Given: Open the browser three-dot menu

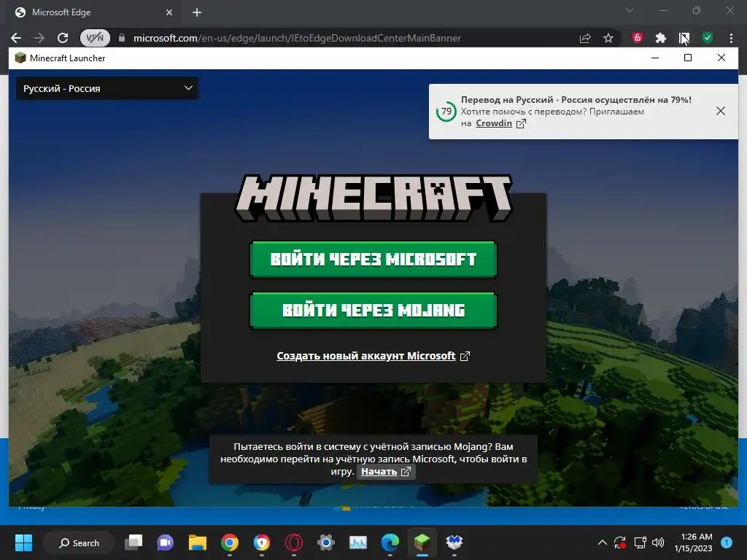Looking at the screenshot, I should click(731, 38).
